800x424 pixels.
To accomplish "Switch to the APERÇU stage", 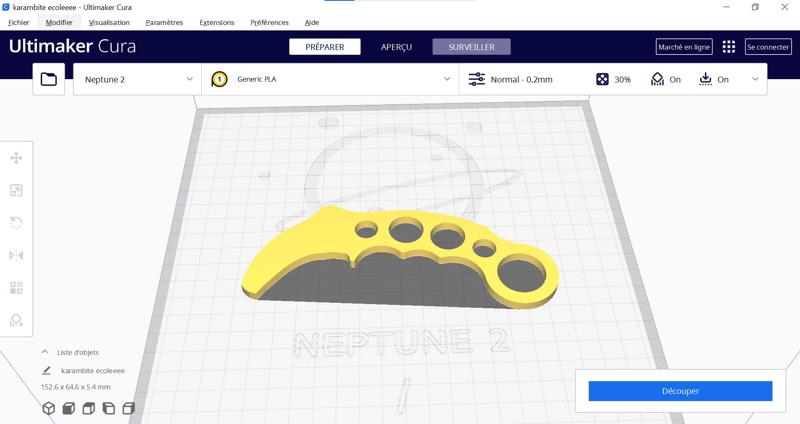I will [396, 47].
